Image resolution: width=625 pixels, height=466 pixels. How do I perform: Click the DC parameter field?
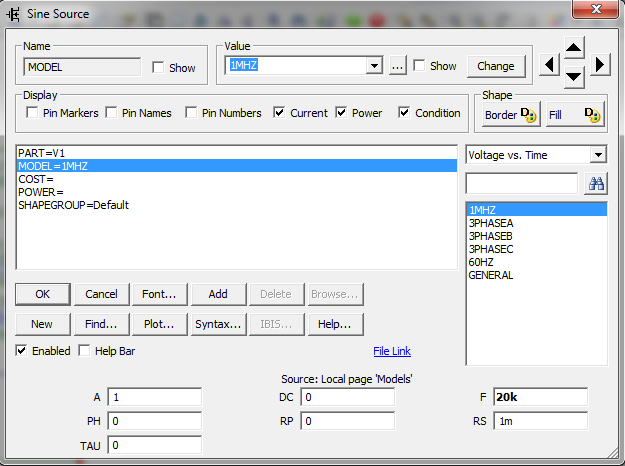348,397
